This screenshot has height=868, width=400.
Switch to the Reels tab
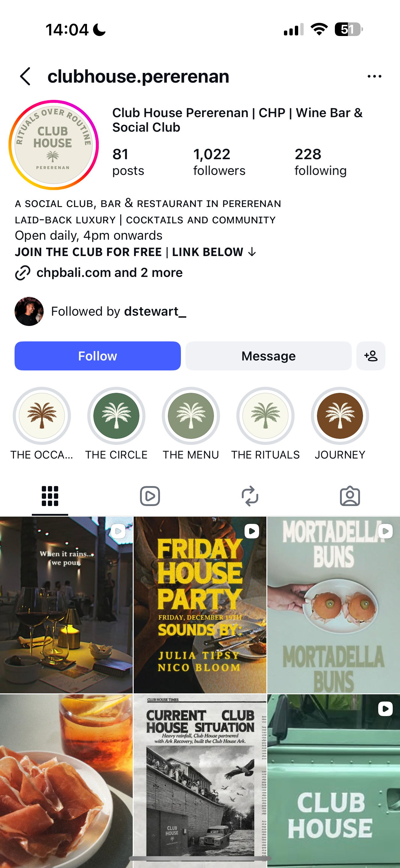pos(150,496)
